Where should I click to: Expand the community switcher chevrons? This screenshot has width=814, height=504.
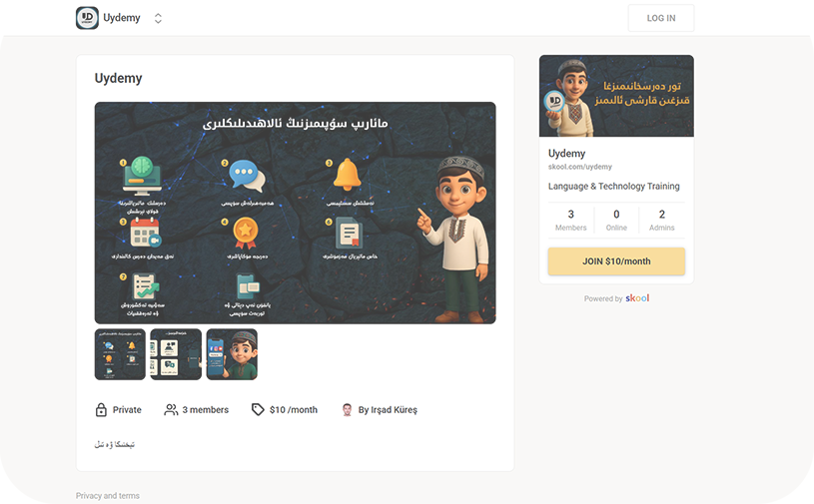tap(159, 19)
